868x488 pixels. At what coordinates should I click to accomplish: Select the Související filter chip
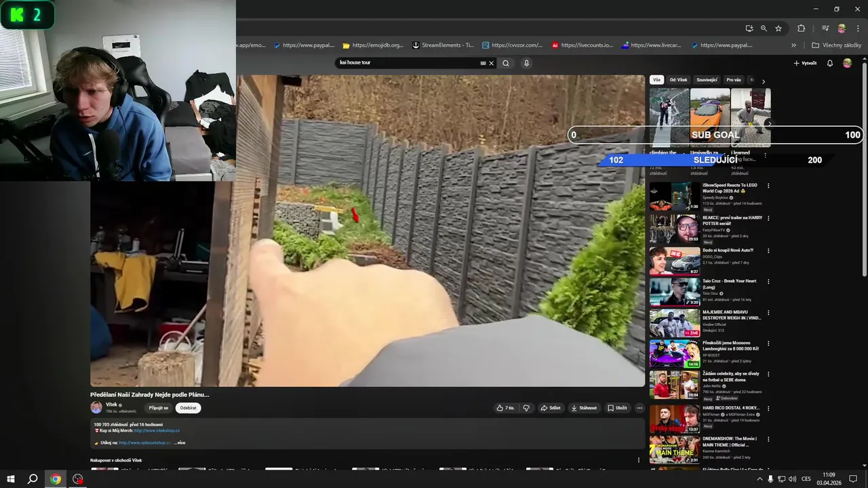pos(707,80)
